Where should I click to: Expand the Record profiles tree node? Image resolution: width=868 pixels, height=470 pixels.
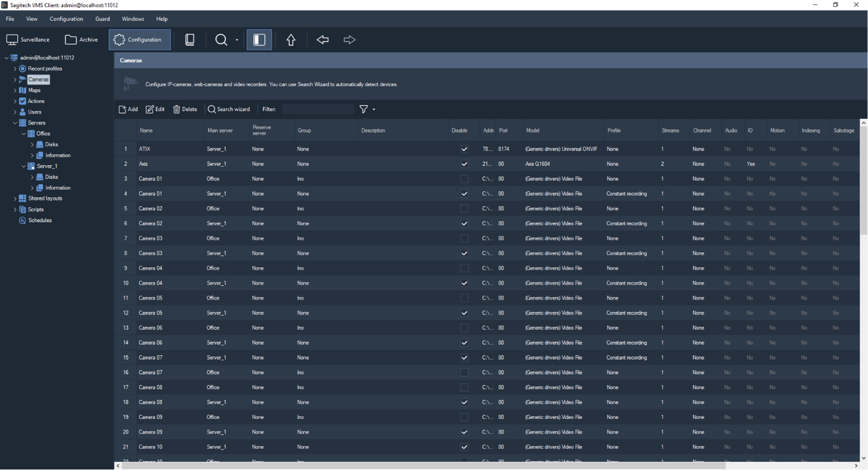tap(15, 69)
